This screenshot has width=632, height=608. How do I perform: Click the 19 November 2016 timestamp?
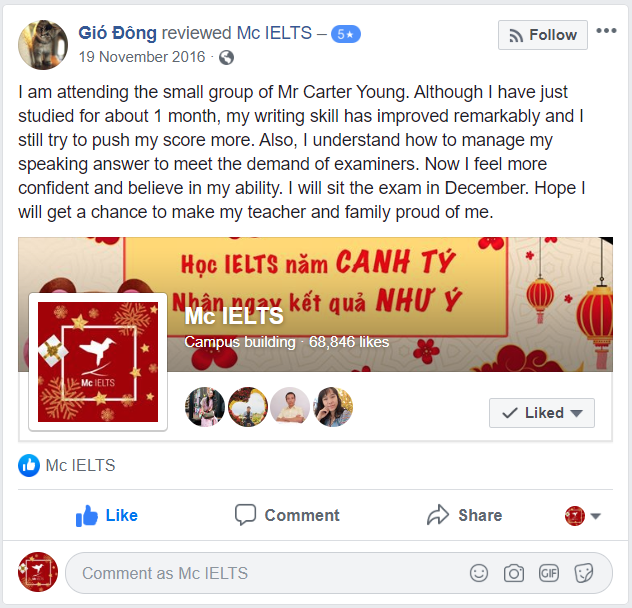click(142, 57)
